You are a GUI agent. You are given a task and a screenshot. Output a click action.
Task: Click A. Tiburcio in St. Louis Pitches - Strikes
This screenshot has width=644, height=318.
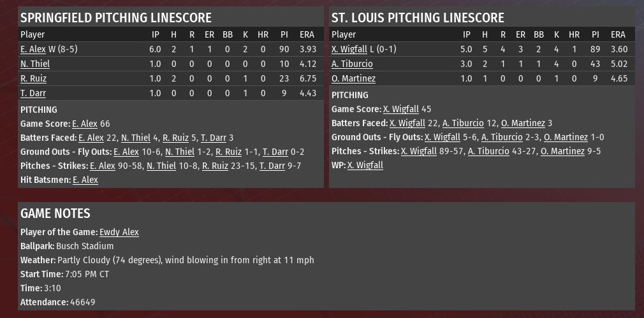[488, 152]
